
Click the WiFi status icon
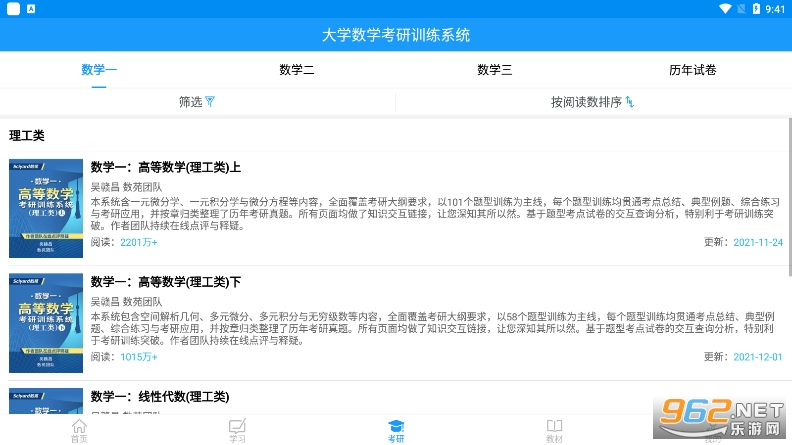[x=725, y=9]
